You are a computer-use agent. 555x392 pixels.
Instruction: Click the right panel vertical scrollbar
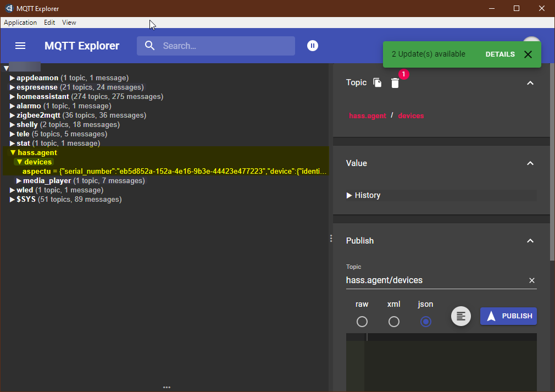(552, 162)
